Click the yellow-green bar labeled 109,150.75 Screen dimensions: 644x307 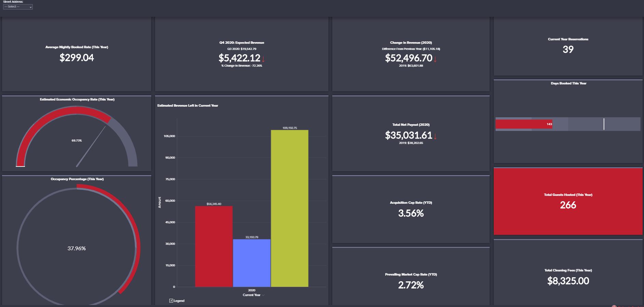click(x=290, y=208)
